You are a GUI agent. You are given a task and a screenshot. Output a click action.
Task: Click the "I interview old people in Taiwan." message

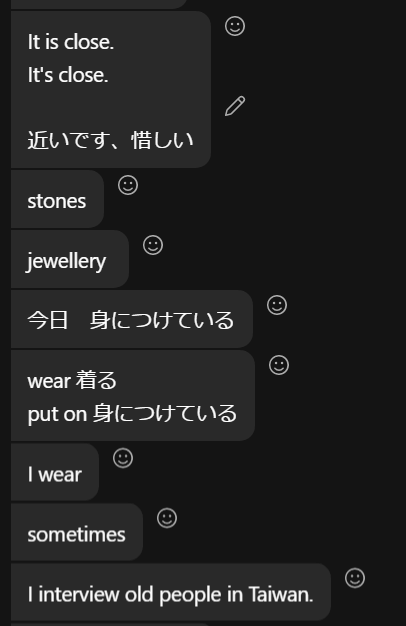(170, 592)
